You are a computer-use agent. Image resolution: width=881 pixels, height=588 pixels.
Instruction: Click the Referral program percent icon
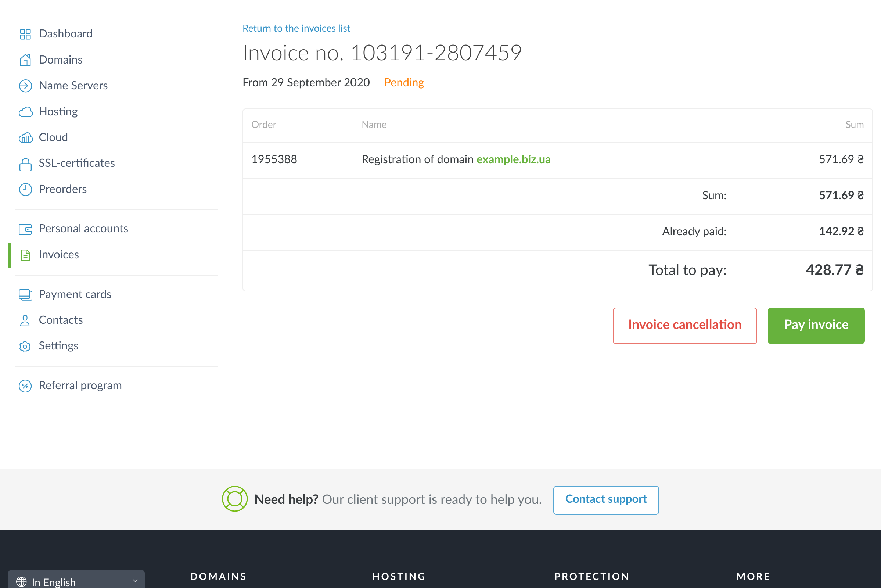[25, 386]
